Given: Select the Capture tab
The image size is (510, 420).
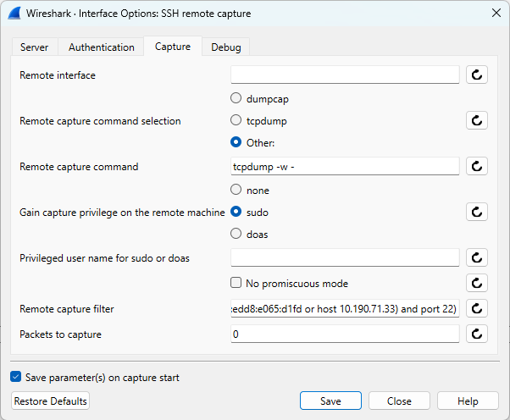Looking at the screenshot, I should (173, 47).
